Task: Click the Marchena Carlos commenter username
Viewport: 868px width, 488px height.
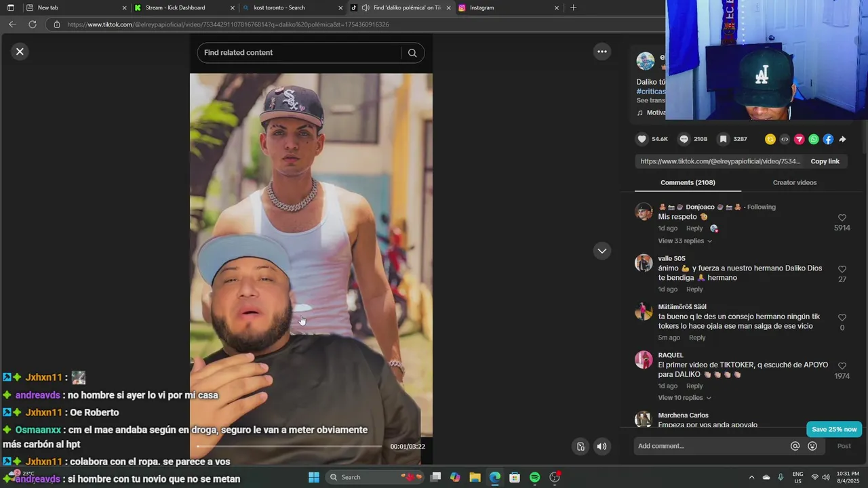Action: [x=683, y=415]
